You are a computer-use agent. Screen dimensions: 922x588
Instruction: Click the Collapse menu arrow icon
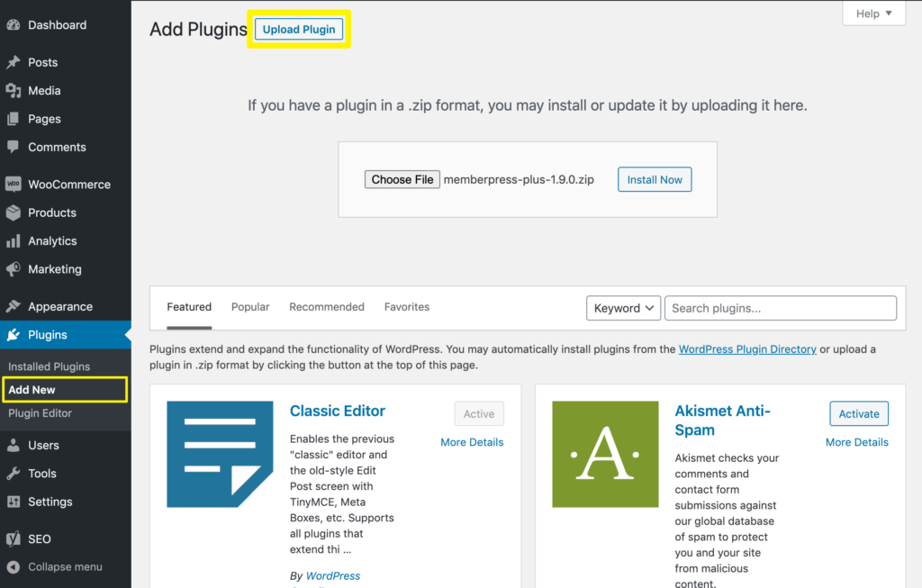13,566
